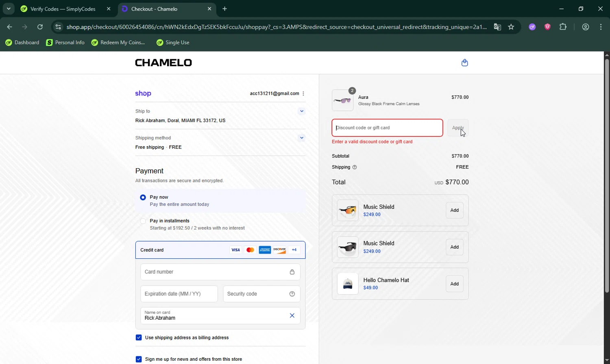Click into the Card number field
The width and height of the screenshot is (610, 364).
pyautogui.click(x=220, y=272)
